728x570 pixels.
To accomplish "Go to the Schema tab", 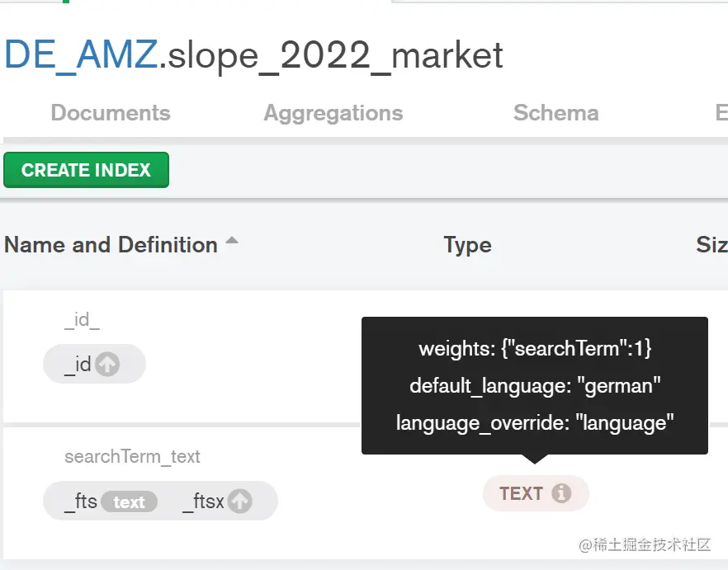I will pos(555,113).
